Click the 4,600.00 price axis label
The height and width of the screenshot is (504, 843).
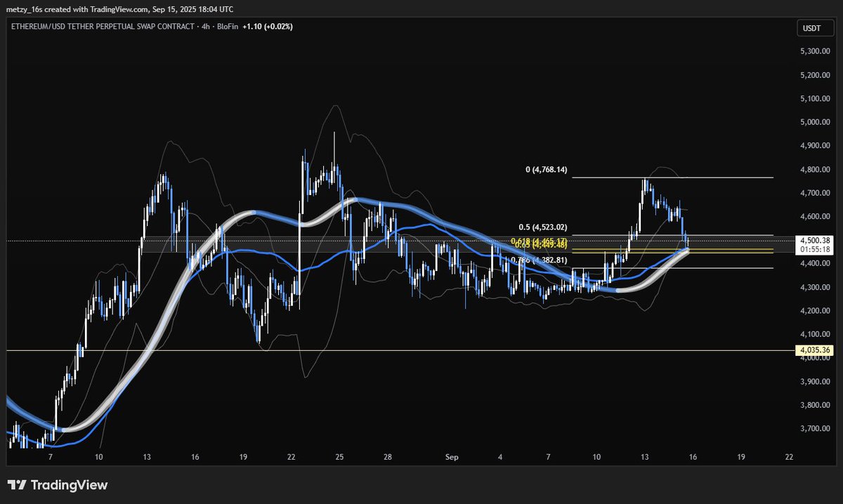(815, 216)
